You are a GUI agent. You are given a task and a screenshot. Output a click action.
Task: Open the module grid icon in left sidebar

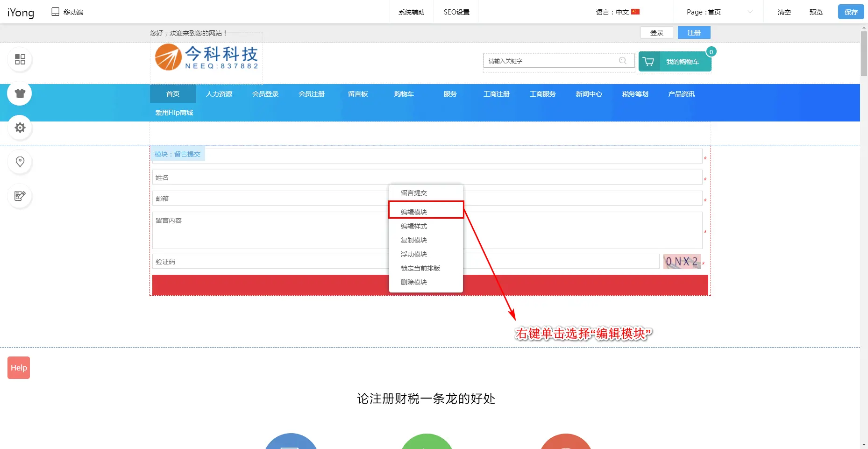20,59
